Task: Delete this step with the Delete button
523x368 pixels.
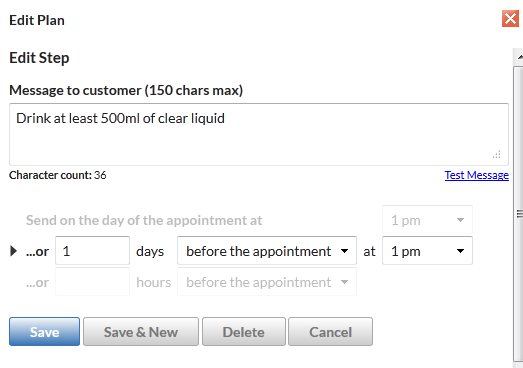Action: pyautogui.click(x=243, y=332)
